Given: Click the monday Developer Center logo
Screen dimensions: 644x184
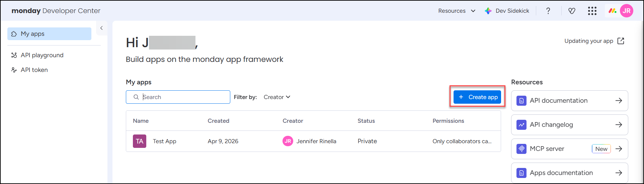Looking at the screenshot, I should [x=56, y=11].
